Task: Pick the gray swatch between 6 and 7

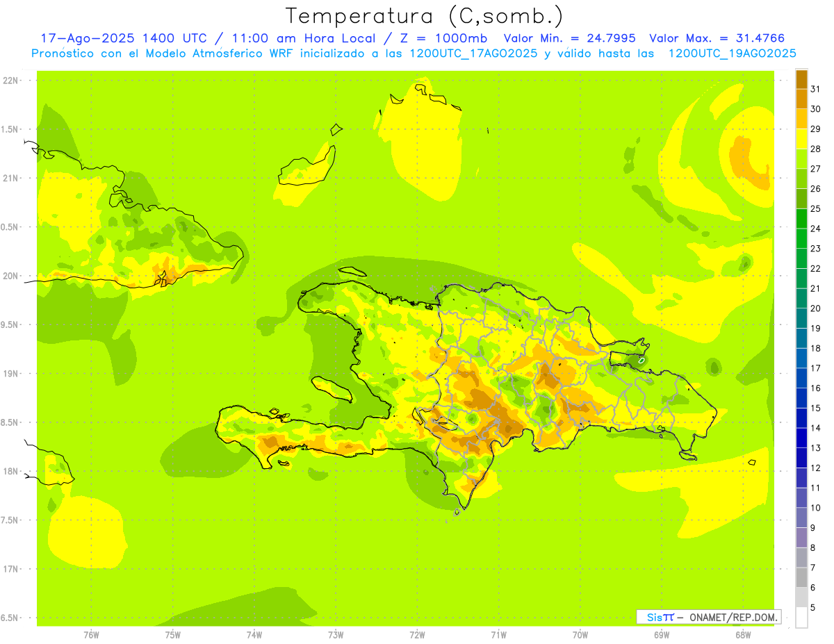Action: (x=801, y=577)
